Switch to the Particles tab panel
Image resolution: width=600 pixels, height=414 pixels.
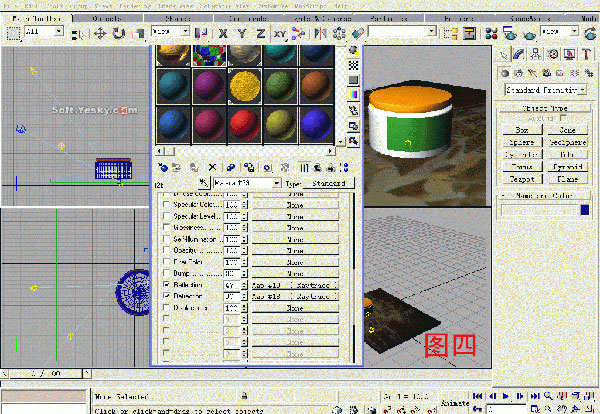[388, 18]
